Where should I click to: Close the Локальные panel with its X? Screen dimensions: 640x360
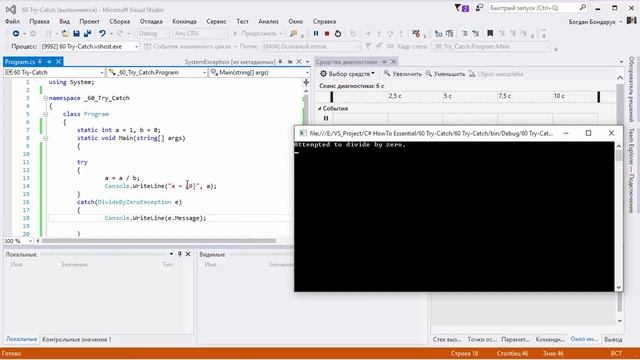point(188,254)
